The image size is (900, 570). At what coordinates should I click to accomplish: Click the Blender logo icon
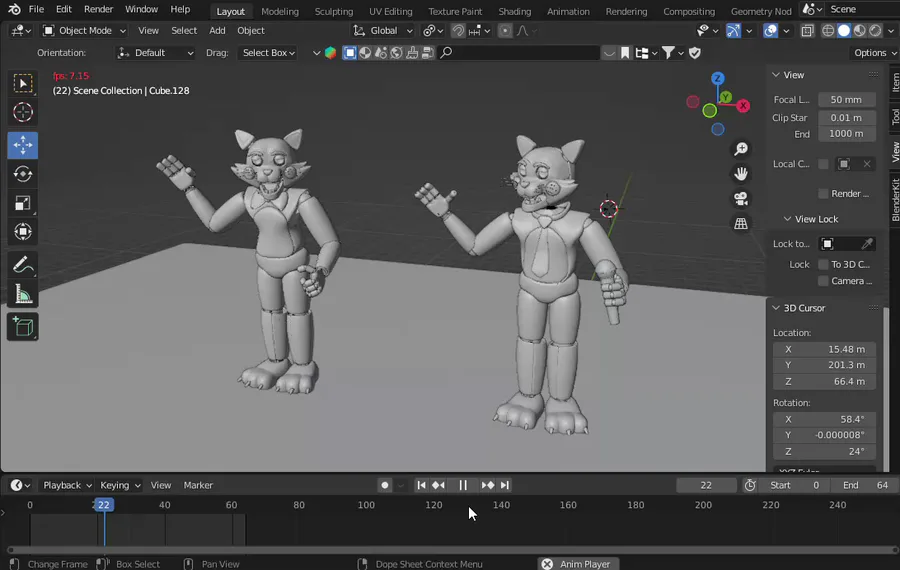(14, 9)
